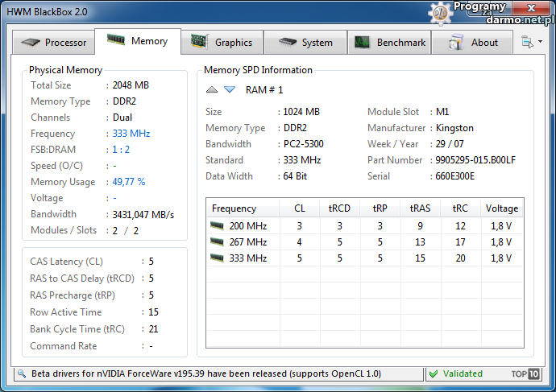Click the green Validated checkmark icon
This screenshot has height=392, width=556.
pos(434,373)
